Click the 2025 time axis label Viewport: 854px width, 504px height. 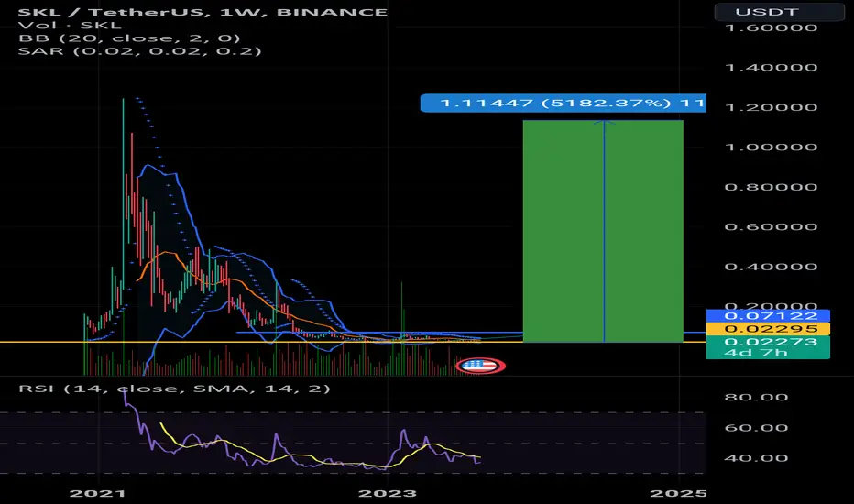tap(679, 494)
